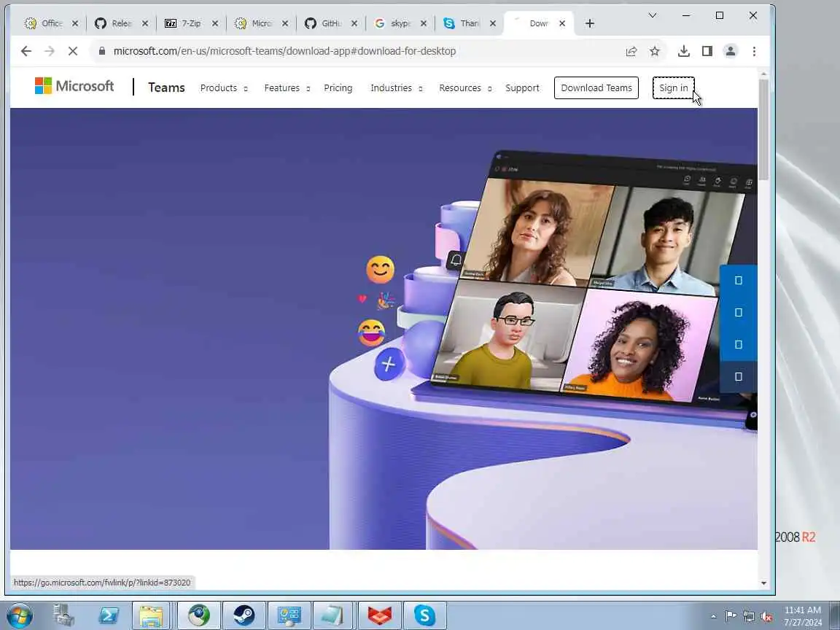Close the 7-Zip tab
The width and height of the screenshot is (840, 630).
coord(215,23)
